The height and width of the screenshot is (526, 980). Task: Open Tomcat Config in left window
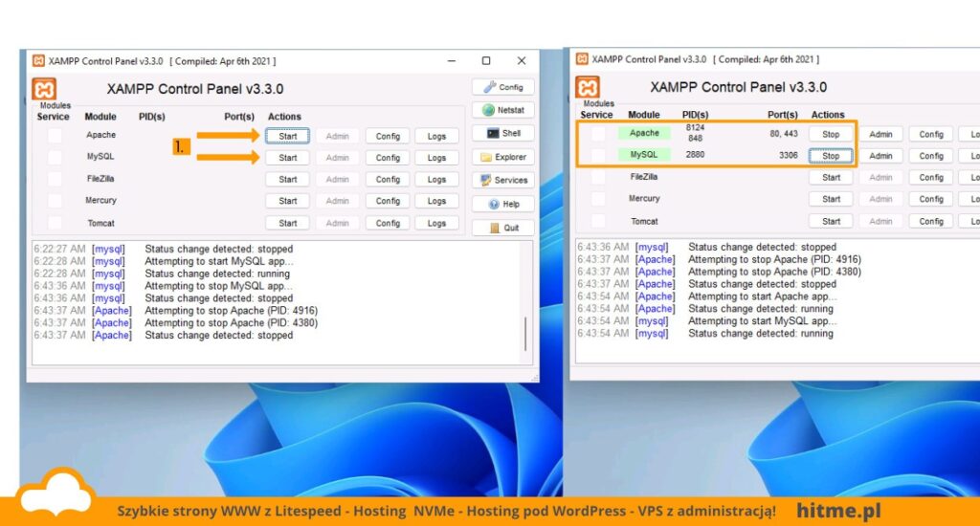pyautogui.click(x=388, y=223)
